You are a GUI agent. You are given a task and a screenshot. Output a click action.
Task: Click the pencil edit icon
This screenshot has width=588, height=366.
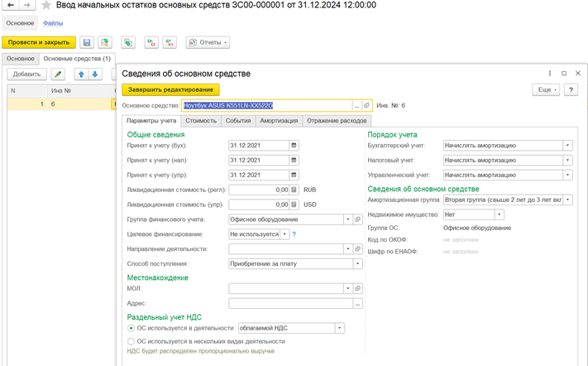pyautogui.click(x=58, y=75)
